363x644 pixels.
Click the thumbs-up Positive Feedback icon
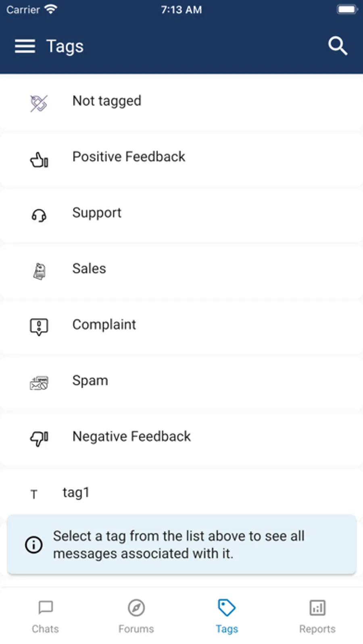click(39, 160)
